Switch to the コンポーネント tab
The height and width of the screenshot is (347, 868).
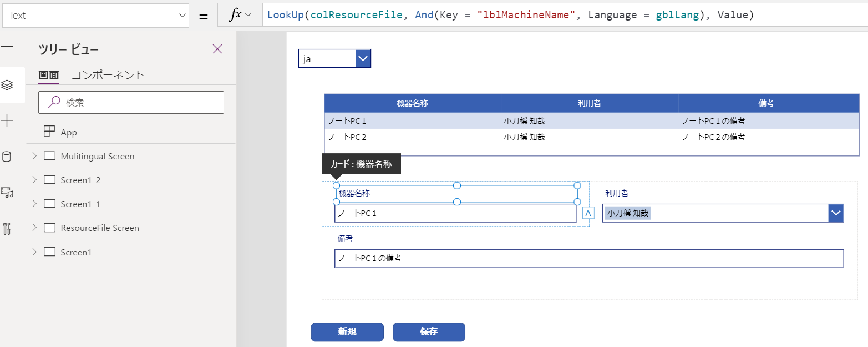point(108,75)
